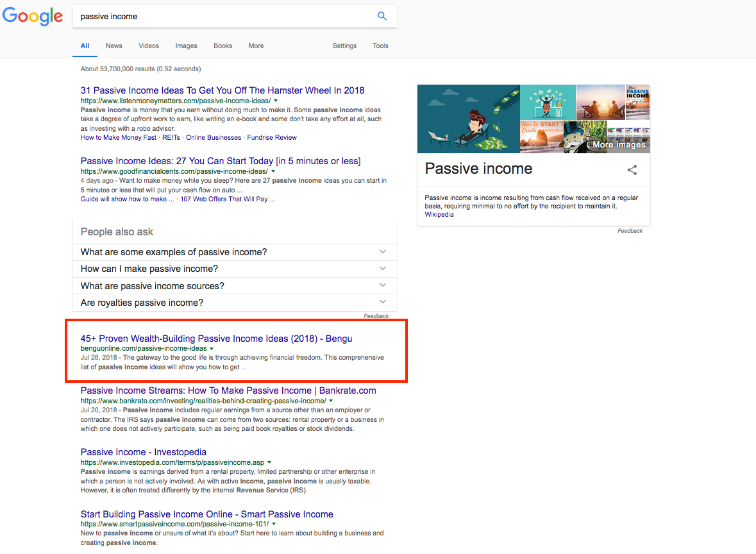Open Passive Income Streams Bankrate result

228,390
